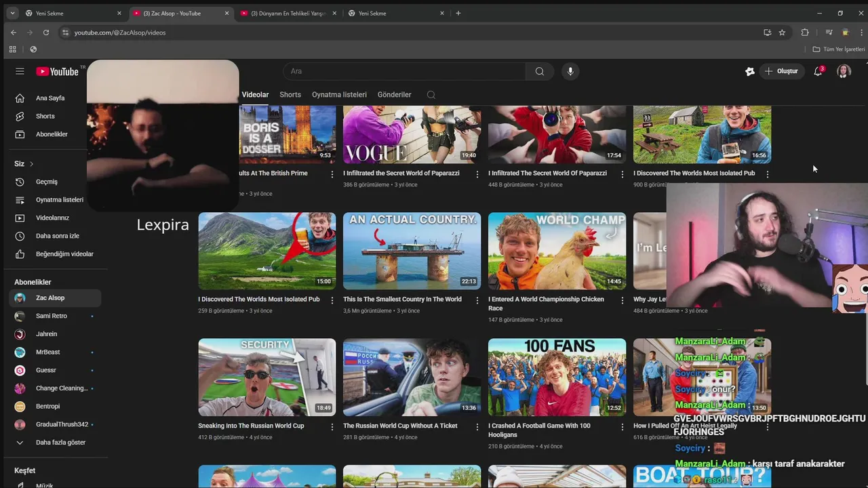Select the Shorts channel tab

pyautogui.click(x=290, y=95)
